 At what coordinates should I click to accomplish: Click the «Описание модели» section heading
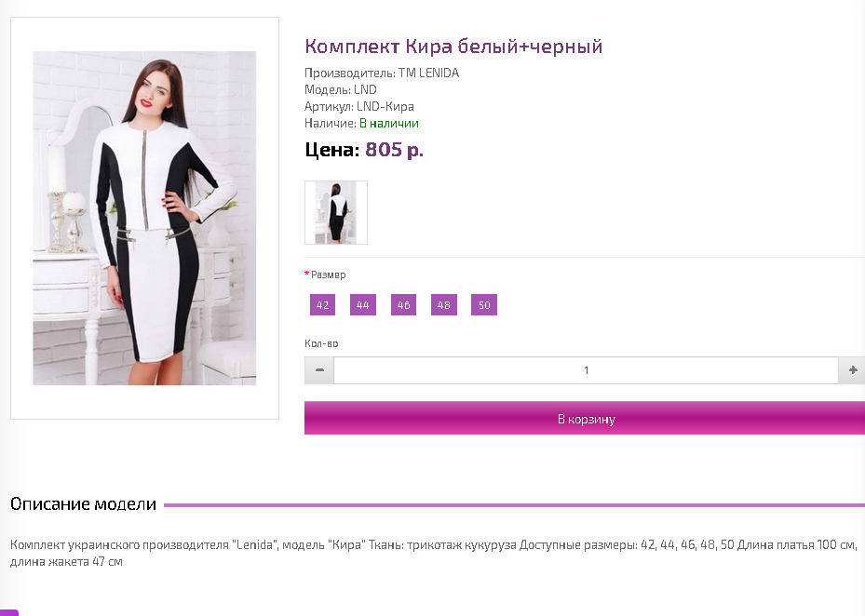pyautogui.click(x=83, y=504)
